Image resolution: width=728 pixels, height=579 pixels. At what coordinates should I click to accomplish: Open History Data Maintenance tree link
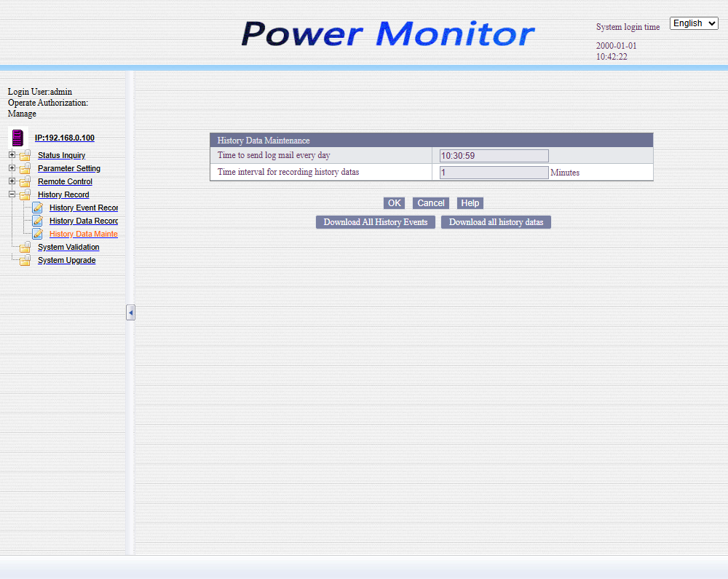pos(83,234)
